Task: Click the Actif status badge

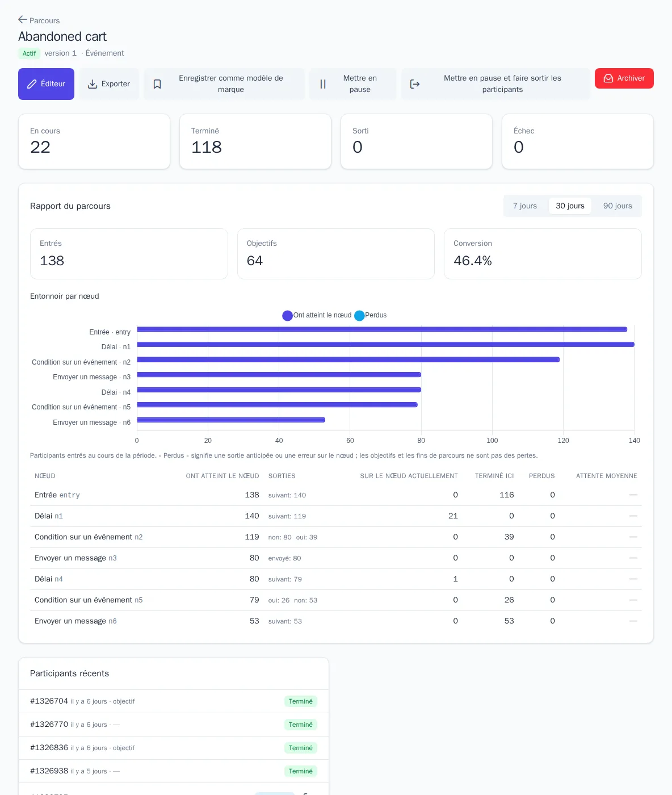Action: 29,53
